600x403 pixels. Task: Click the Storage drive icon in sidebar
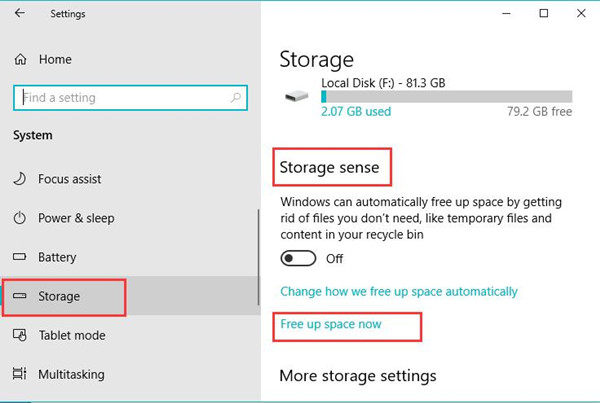pyautogui.click(x=20, y=296)
